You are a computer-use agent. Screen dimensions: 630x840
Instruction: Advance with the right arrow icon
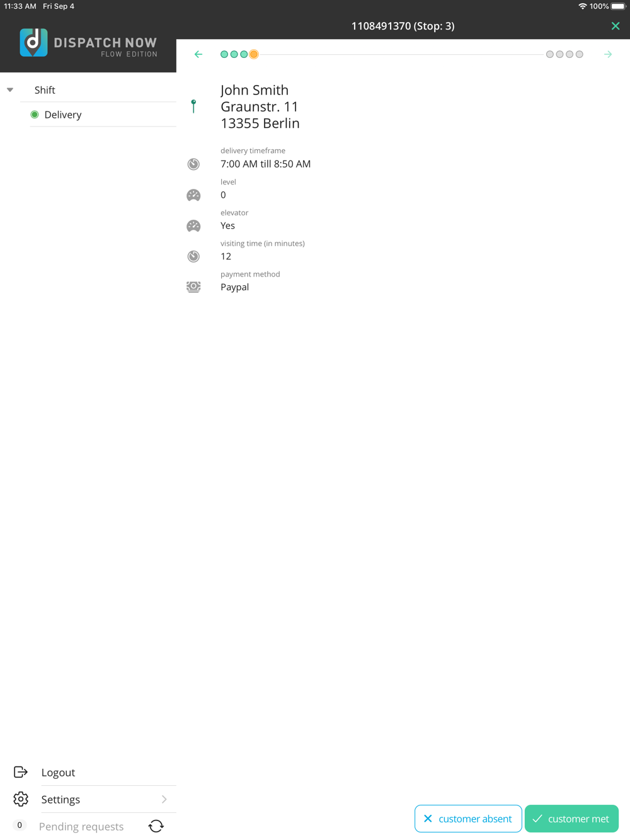point(608,54)
